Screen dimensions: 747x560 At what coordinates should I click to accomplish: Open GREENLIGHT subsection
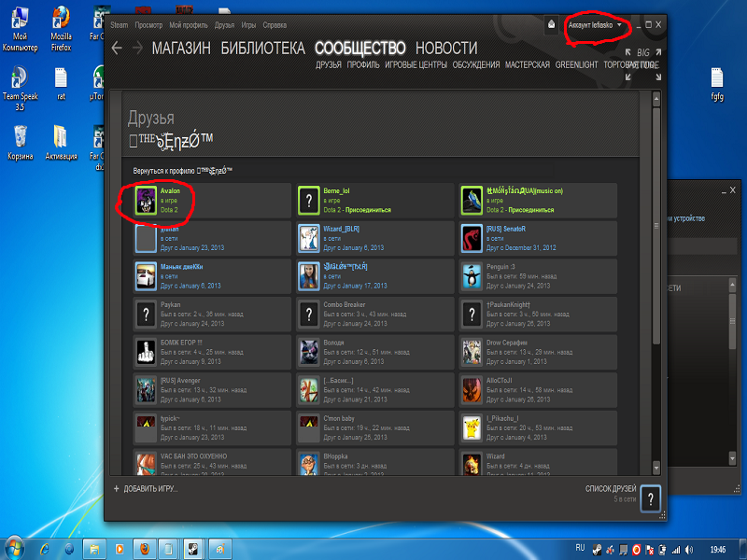coord(576,64)
